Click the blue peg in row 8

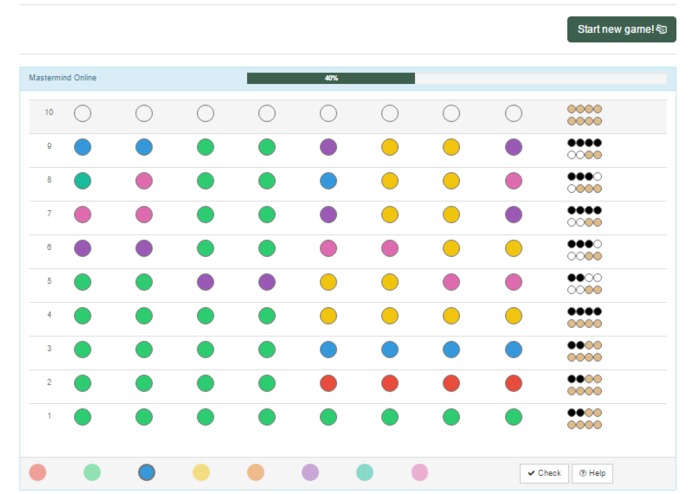pos(328,181)
